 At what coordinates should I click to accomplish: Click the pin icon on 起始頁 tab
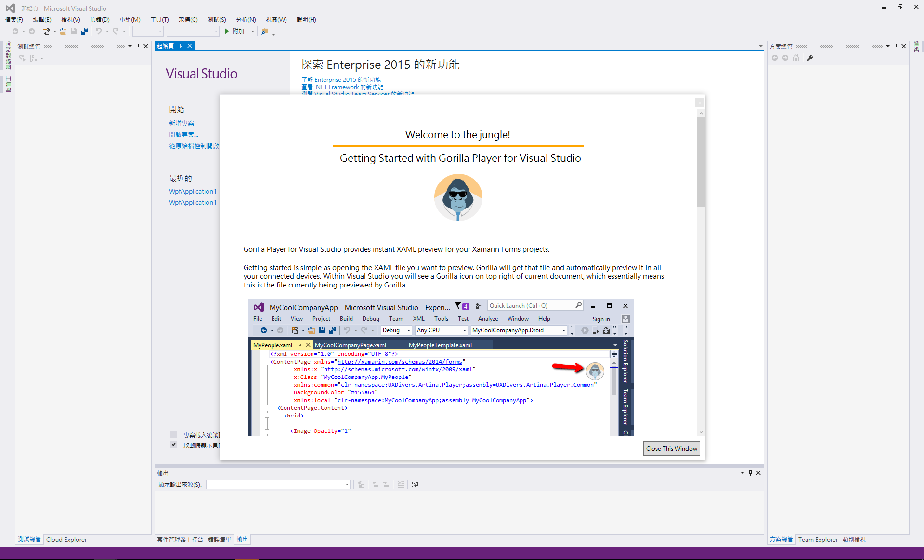181,46
